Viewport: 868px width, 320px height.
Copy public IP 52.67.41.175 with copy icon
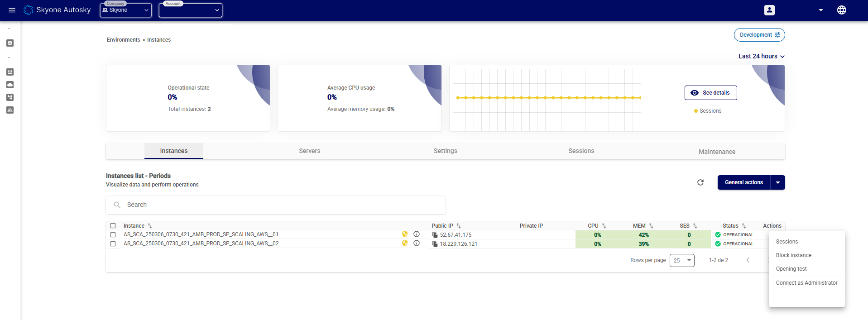435,235
